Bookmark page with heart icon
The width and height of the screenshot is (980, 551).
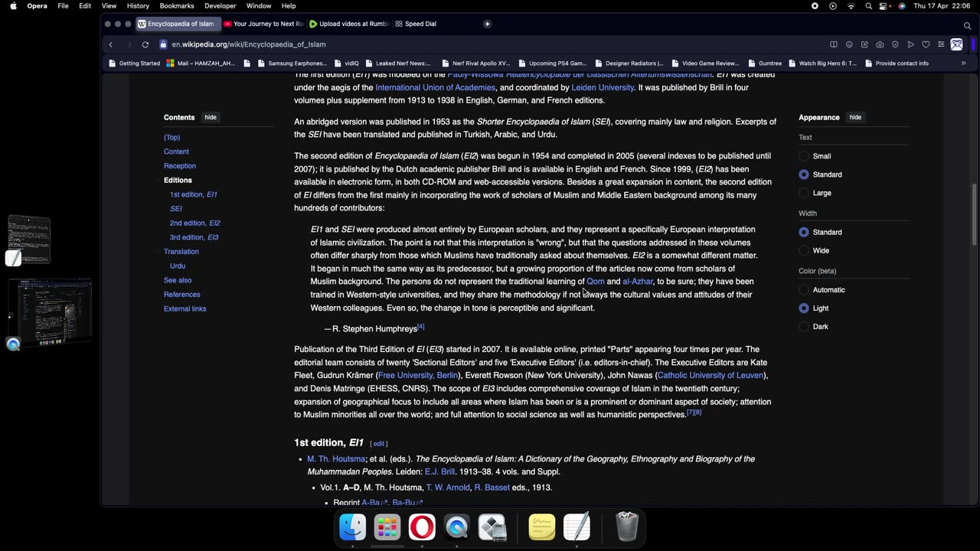(926, 44)
